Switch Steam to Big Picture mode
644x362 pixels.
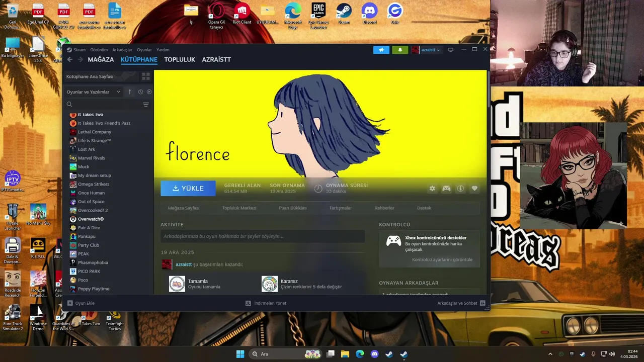tap(451, 50)
